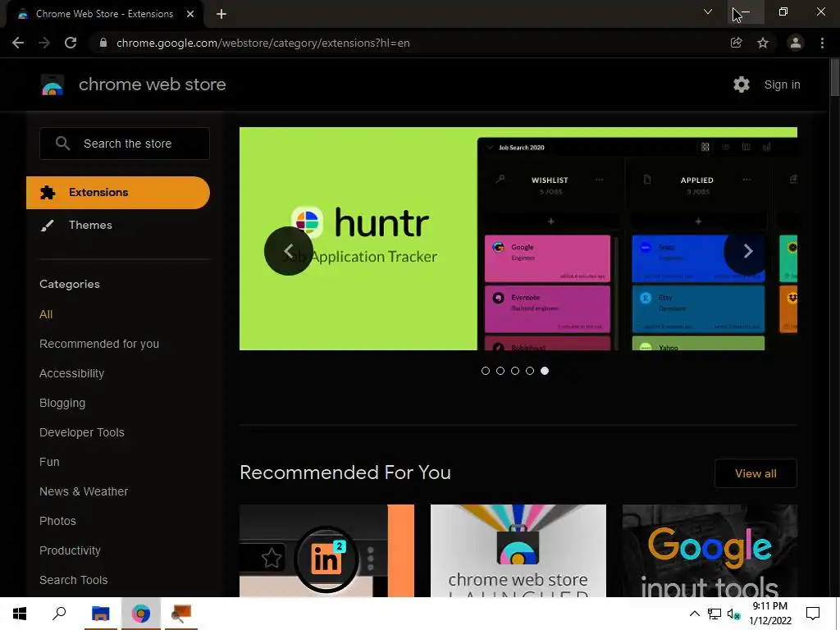Open web store settings gear

click(x=742, y=84)
